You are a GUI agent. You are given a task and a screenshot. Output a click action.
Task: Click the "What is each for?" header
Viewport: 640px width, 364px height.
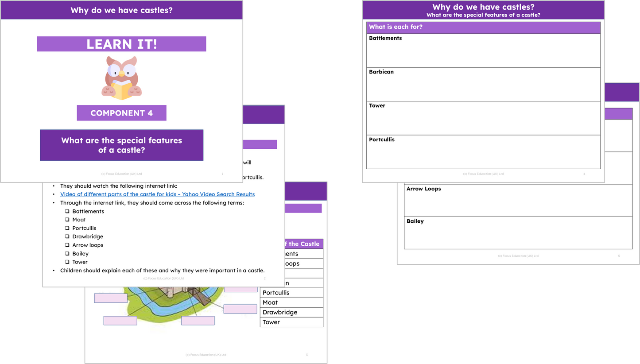click(483, 27)
